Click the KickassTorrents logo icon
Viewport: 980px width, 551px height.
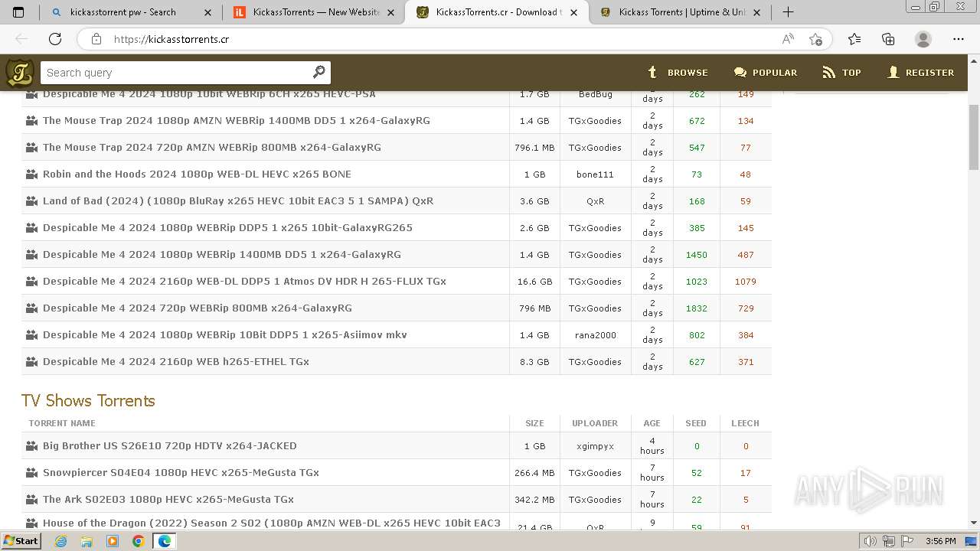[x=20, y=73]
